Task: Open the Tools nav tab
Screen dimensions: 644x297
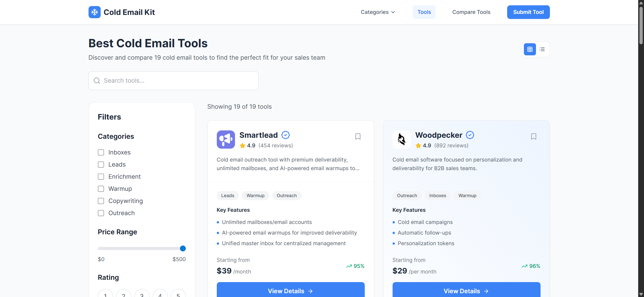Action: click(424, 12)
